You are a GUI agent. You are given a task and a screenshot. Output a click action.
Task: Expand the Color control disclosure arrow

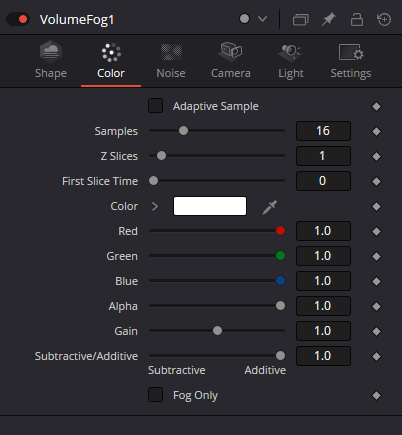(x=155, y=206)
